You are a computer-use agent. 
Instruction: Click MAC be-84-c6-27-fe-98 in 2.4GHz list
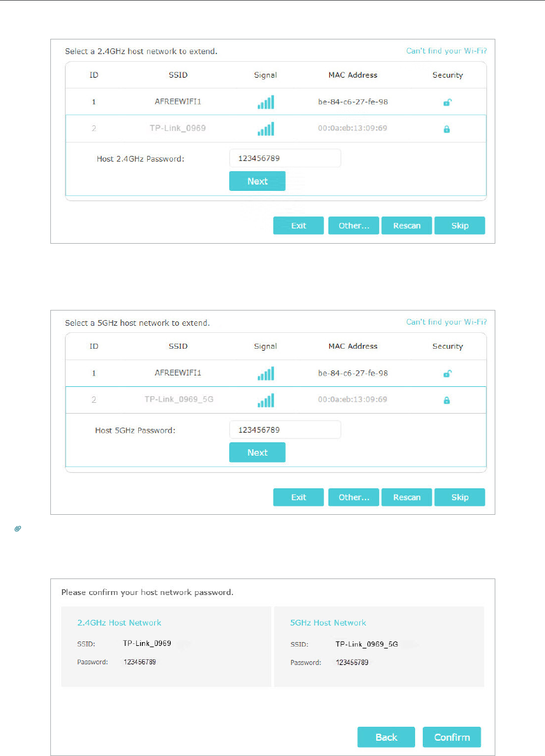(x=353, y=102)
